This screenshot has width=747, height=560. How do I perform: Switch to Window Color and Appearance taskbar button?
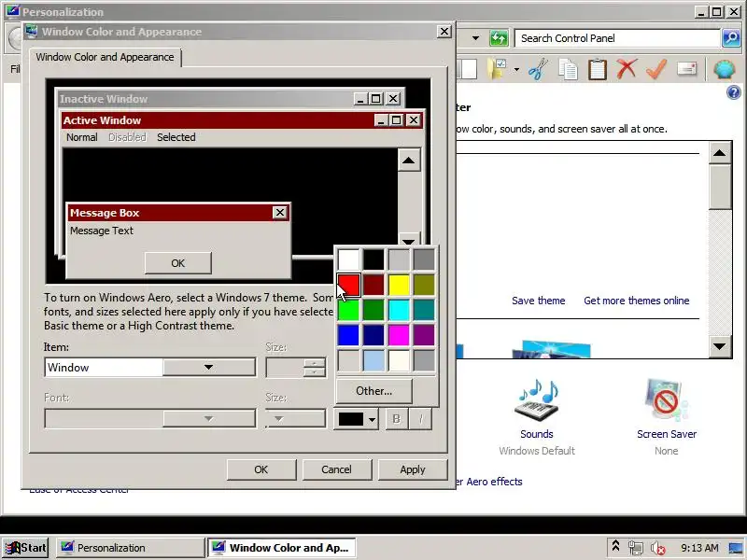click(281, 548)
